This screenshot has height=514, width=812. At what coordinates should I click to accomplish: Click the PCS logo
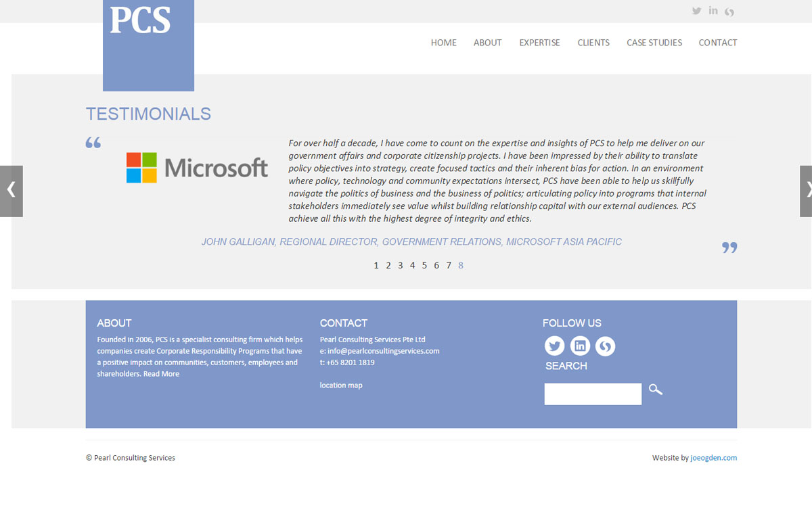click(x=148, y=45)
